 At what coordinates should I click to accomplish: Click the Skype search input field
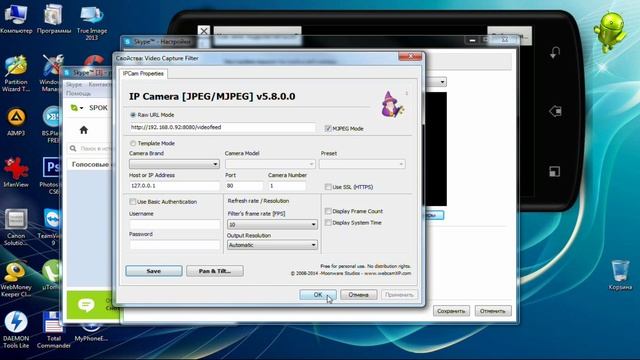pos(95,149)
